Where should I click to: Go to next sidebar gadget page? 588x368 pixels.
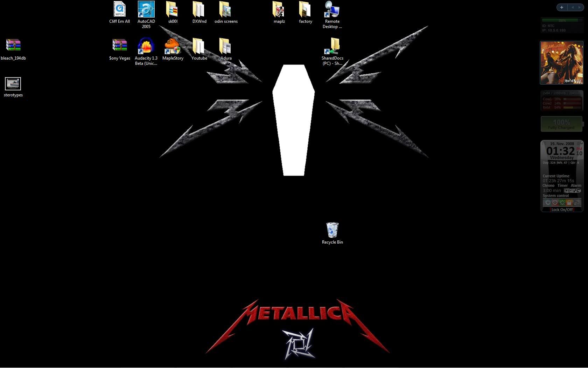580,7
